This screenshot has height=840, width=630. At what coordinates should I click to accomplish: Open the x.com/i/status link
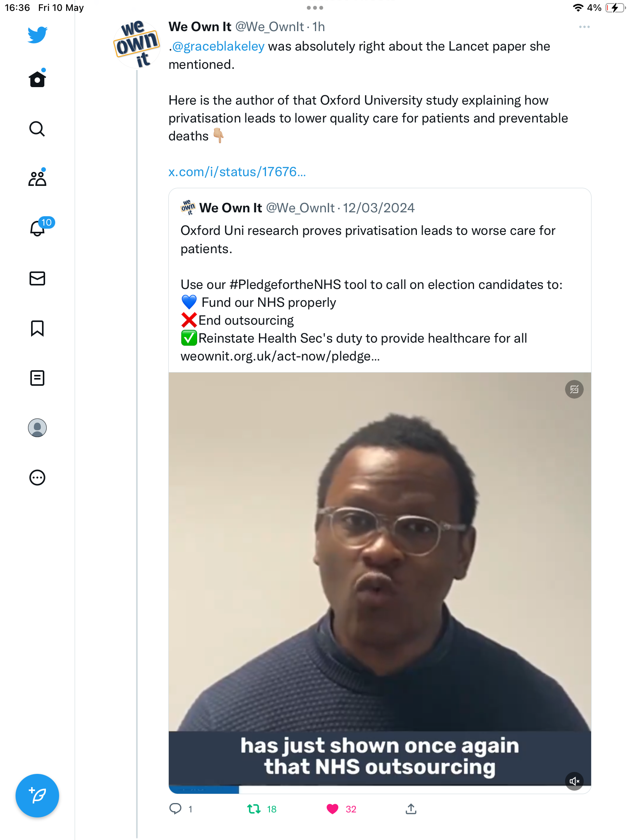coord(237,171)
